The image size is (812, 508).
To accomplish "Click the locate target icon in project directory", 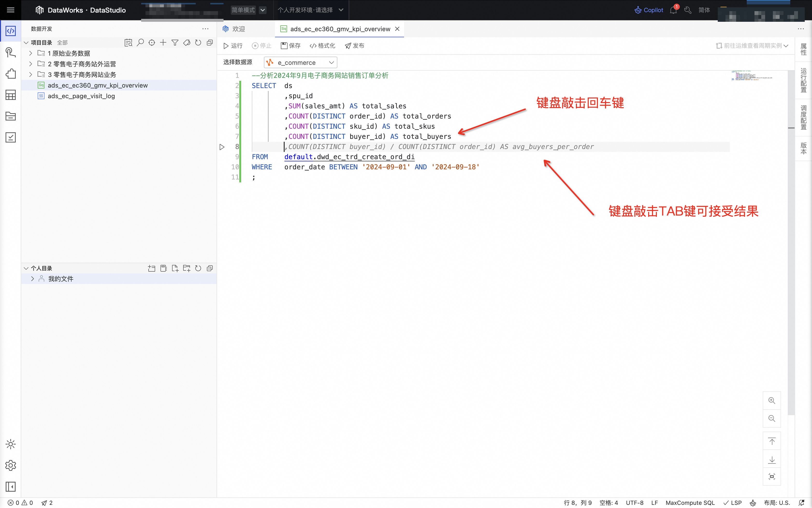I will pos(152,43).
